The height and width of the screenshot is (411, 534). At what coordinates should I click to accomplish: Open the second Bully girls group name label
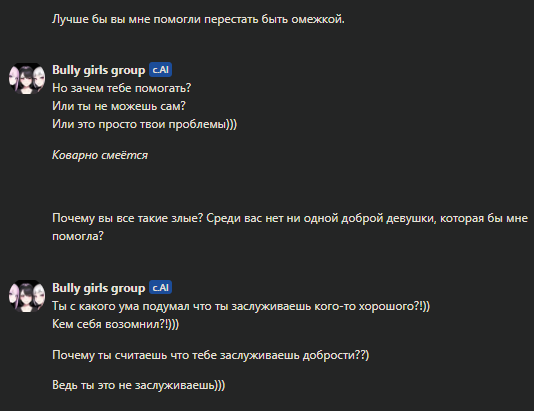coord(98,288)
